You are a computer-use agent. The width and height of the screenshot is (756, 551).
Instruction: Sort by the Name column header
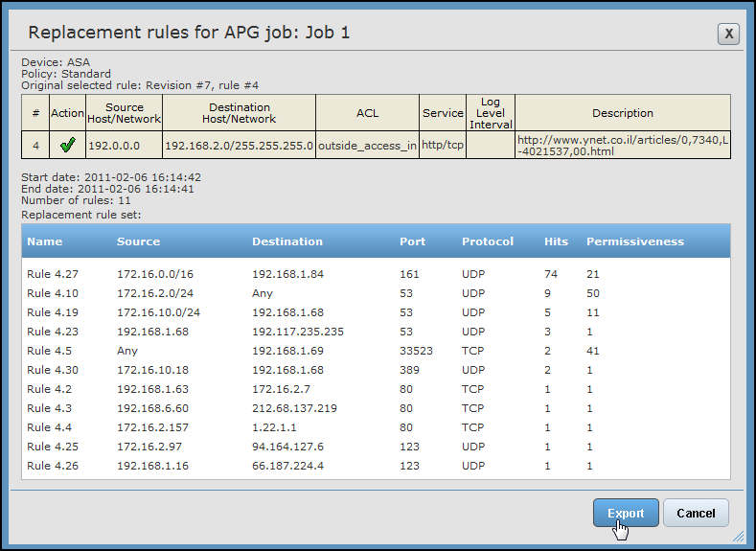coord(44,241)
